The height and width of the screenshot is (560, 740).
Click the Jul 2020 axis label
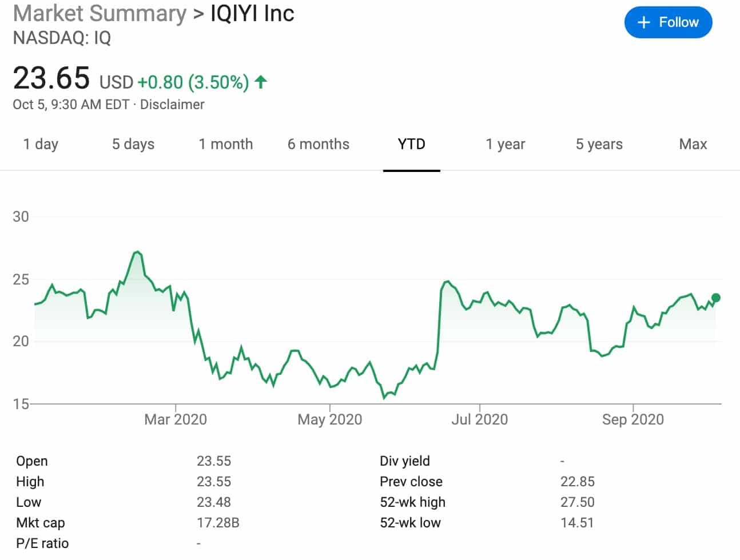pyautogui.click(x=480, y=419)
